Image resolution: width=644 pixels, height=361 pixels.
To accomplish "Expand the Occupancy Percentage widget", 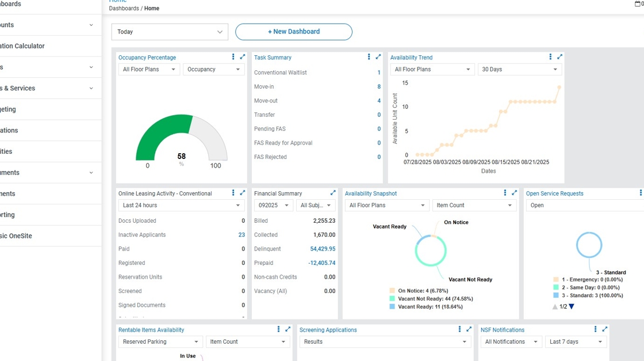I will (x=243, y=57).
